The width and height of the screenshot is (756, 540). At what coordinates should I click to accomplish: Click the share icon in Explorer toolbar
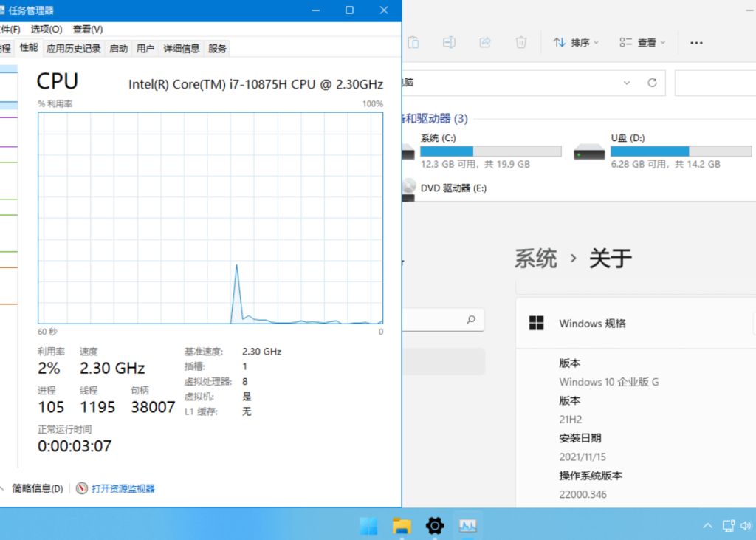coord(485,42)
